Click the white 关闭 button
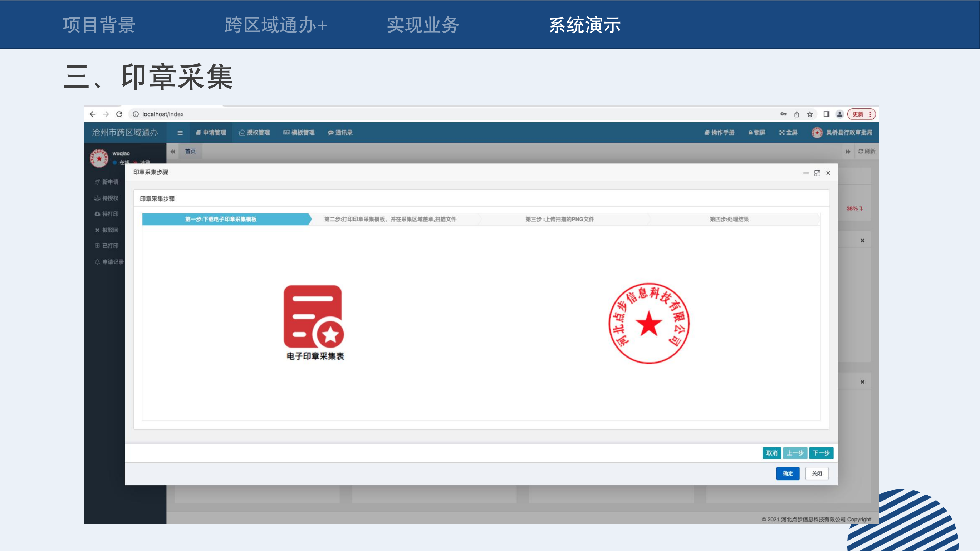 click(x=817, y=473)
